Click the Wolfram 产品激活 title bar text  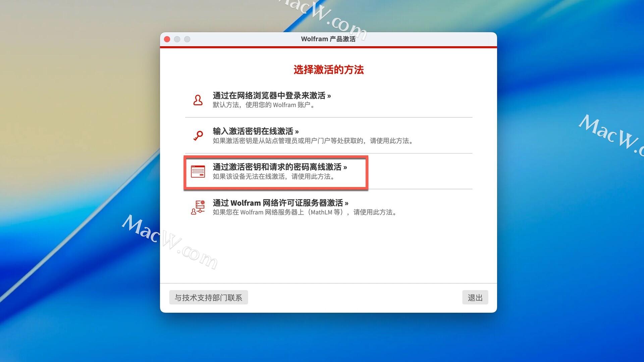(x=328, y=39)
